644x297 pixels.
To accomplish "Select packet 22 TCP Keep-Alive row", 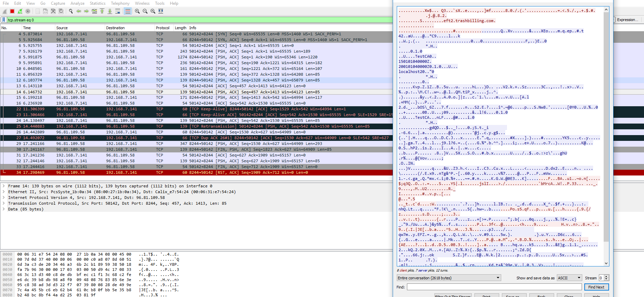I will (x=196, y=109).
